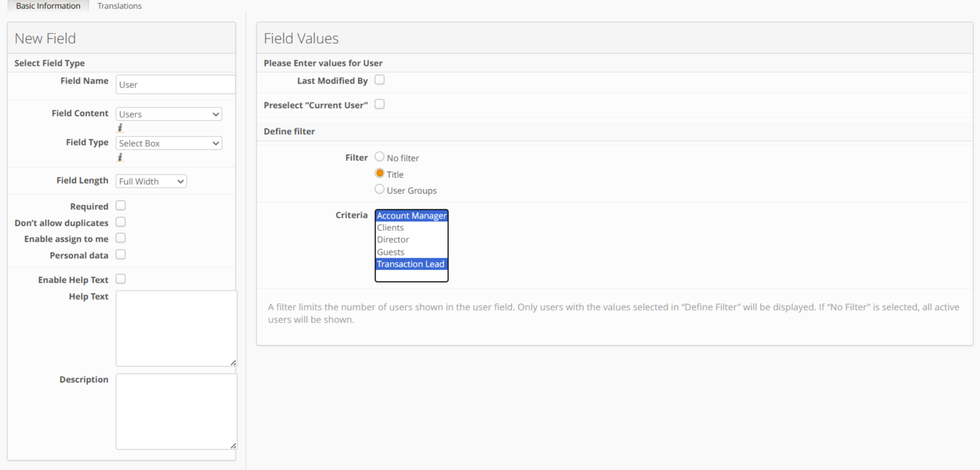
Task: Click into the Field Name input
Action: point(175,84)
